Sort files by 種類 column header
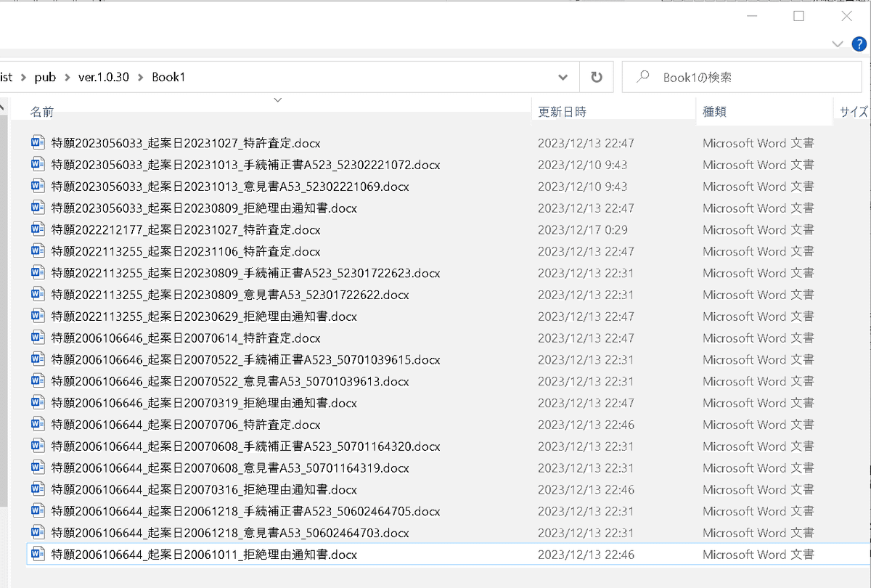Viewport: 871px width, 588px height. click(714, 112)
